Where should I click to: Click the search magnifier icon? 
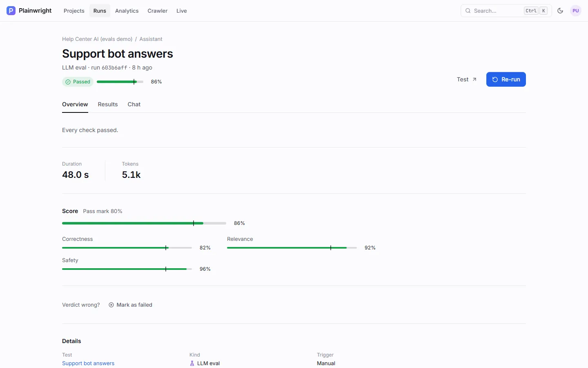click(x=468, y=11)
